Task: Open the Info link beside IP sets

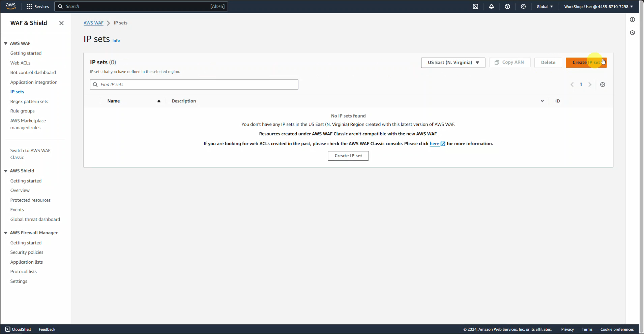Action: [x=116, y=40]
